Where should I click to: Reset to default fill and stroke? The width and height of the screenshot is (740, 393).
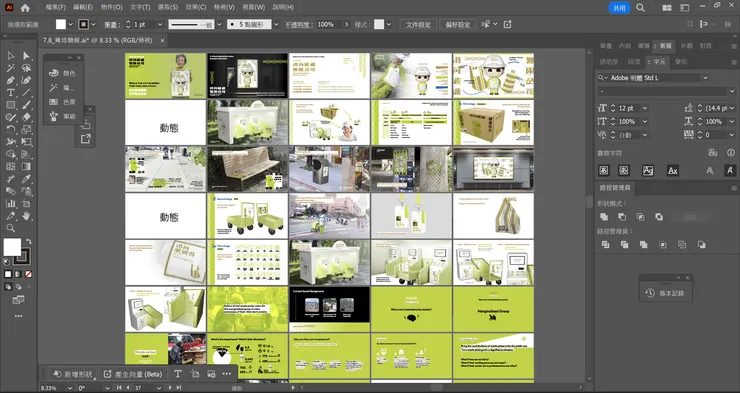point(7,261)
